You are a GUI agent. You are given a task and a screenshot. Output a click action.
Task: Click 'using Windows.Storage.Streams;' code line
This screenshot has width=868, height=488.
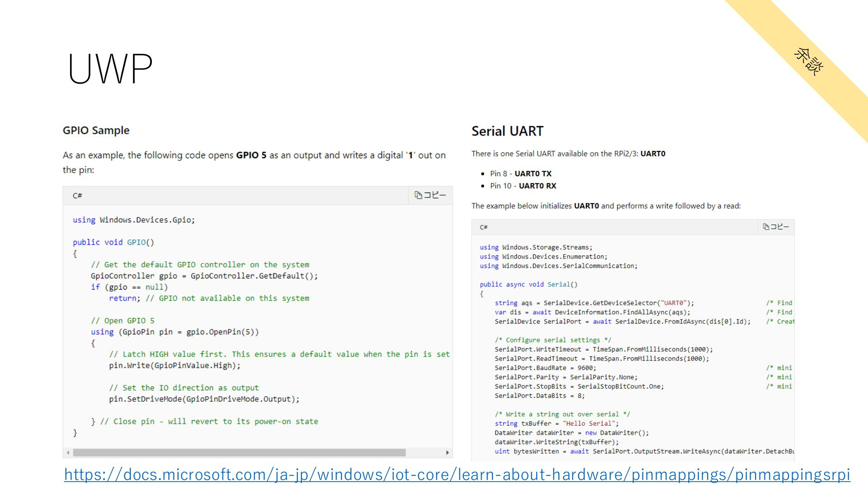pos(536,247)
